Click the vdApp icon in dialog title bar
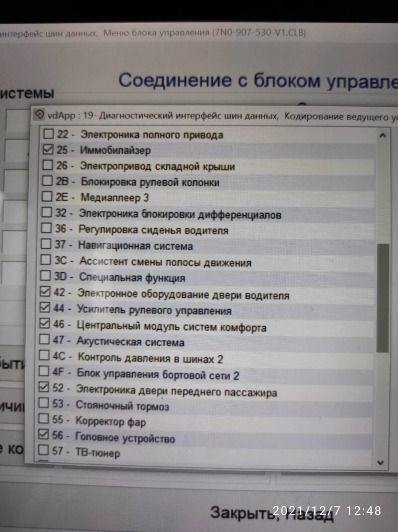 (39, 115)
